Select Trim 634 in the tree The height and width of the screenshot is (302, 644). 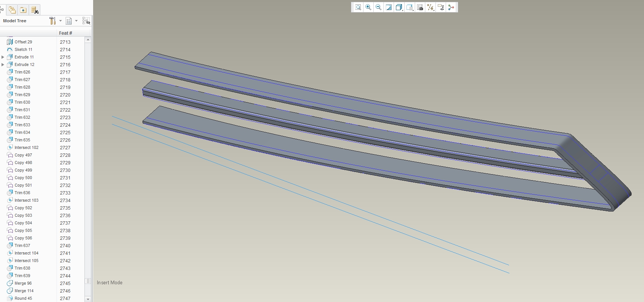22,132
